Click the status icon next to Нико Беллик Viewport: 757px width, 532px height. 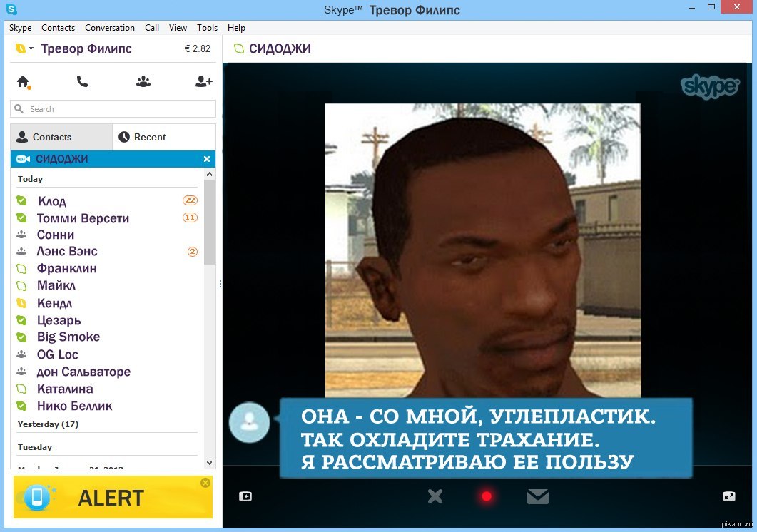[21, 406]
